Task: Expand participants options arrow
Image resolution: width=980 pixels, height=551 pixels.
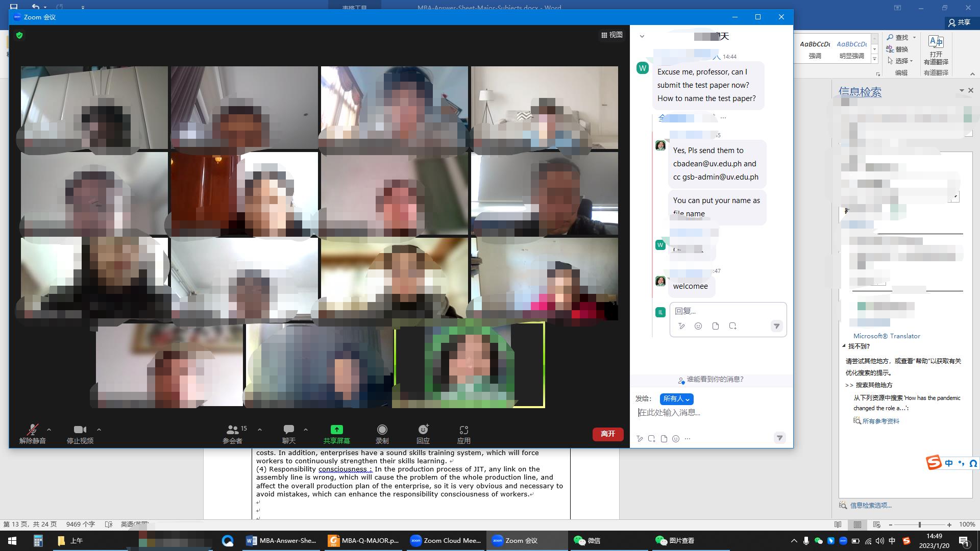Action: tap(260, 430)
